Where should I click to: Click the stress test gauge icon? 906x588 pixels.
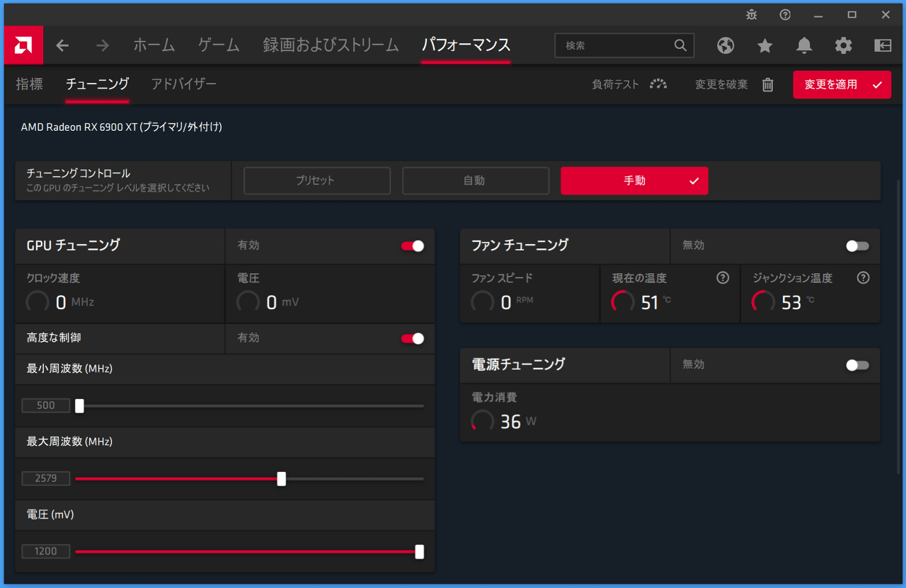658,84
